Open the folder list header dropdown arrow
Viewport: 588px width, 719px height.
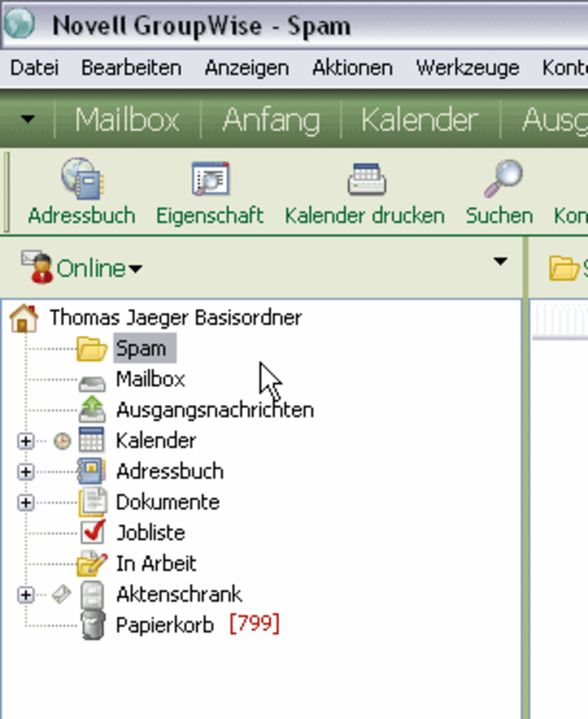(x=500, y=261)
